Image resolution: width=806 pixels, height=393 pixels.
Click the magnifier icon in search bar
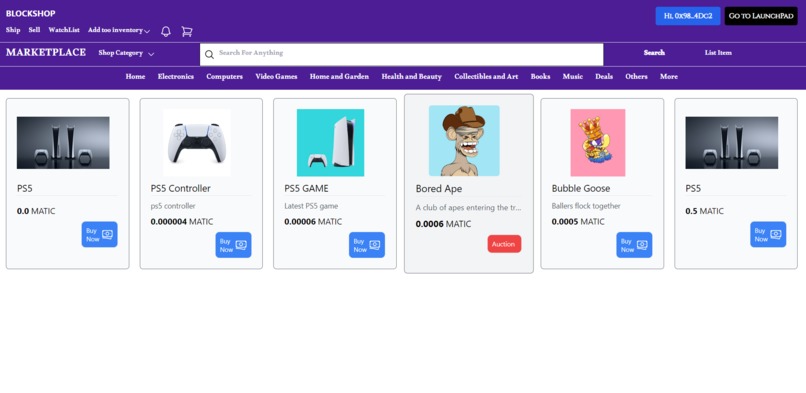tap(209, 54)
